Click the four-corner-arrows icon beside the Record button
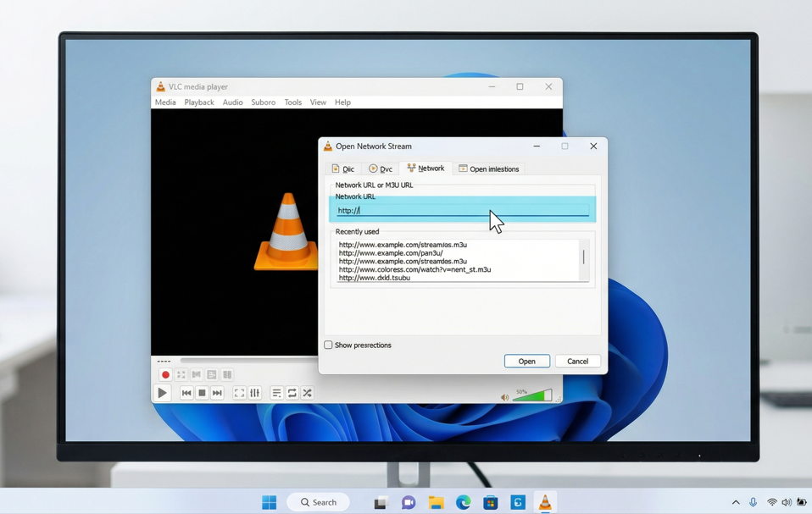Viewport: 812px width, 514px height. 181,374
